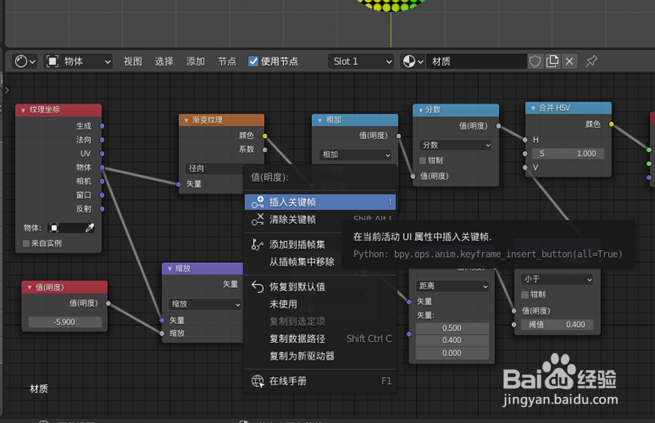Click the S 1.000 saturation slider
This screenshot has width=655, height=423.
568,154
